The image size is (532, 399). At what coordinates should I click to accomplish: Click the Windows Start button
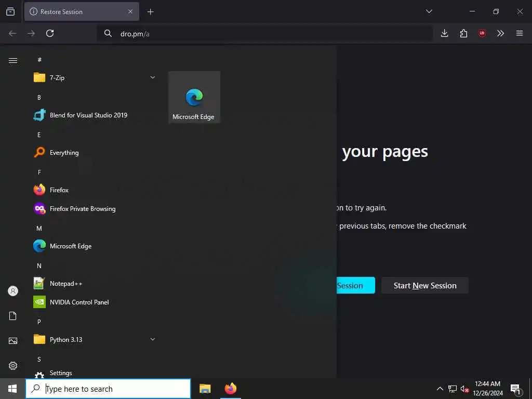point(12,389)
